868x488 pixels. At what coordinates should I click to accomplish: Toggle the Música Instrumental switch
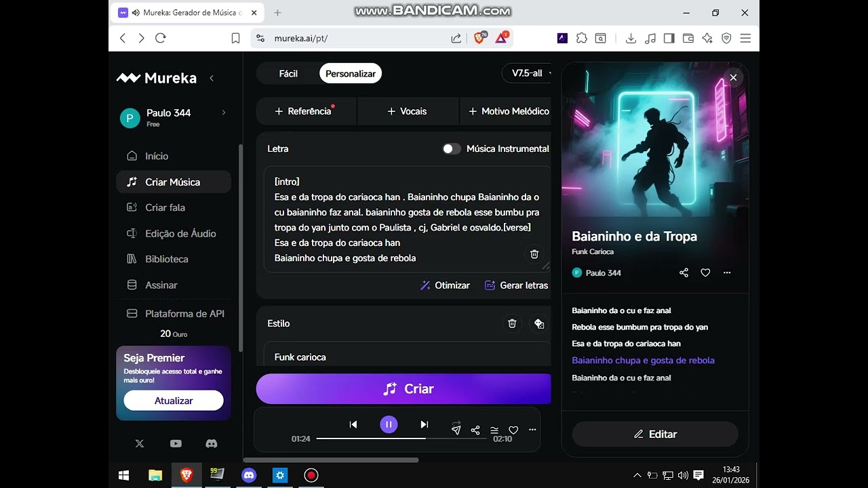pos(452,148)
